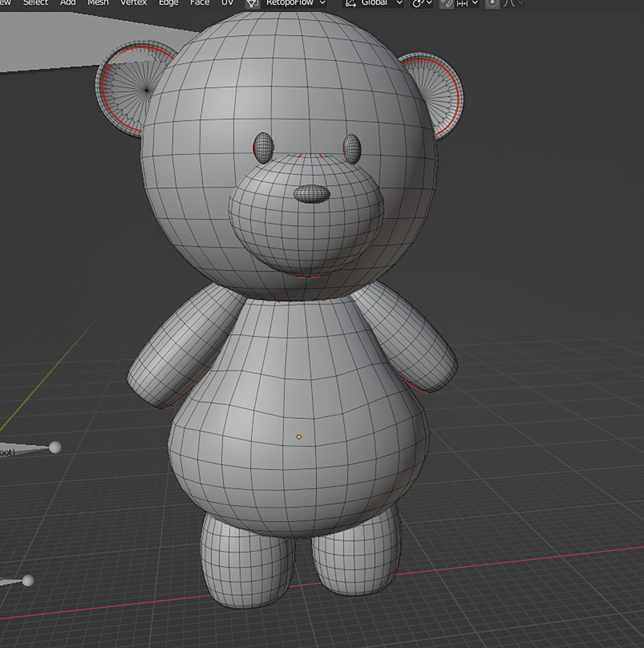Click the teddy bear's nose mesh
Screen dimensions: 644x648
click(x=312, y=194)
